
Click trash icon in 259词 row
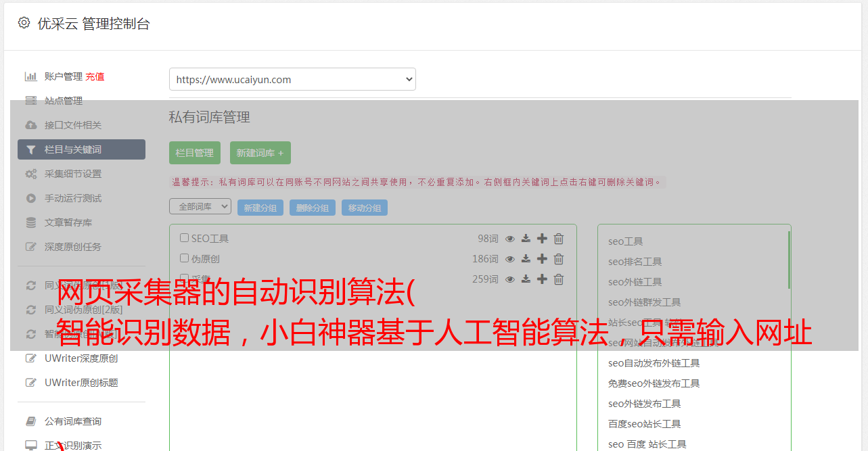559,279
